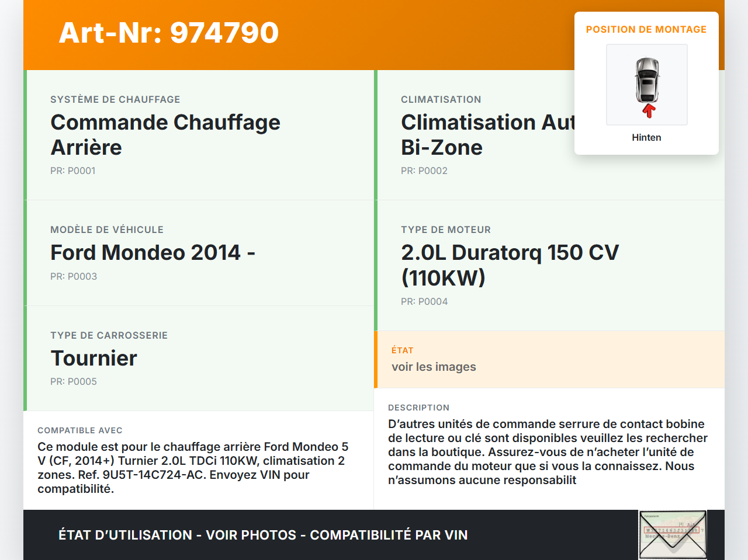
Task: Click PR: P0003 code
Action: pyautogui.click(x=74, y=277)
